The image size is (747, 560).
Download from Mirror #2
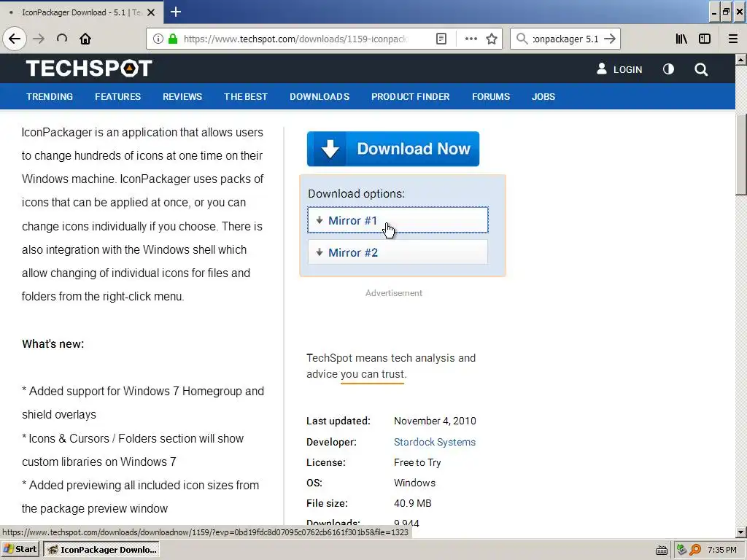398,252
